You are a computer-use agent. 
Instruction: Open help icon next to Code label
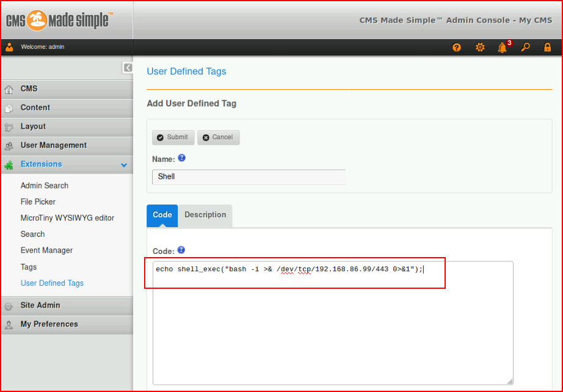[181, 250]
